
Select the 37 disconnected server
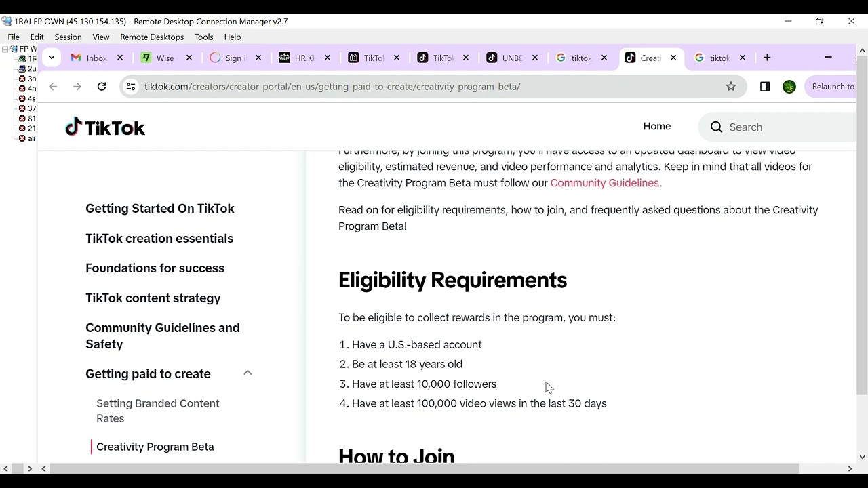pos(28,108)
